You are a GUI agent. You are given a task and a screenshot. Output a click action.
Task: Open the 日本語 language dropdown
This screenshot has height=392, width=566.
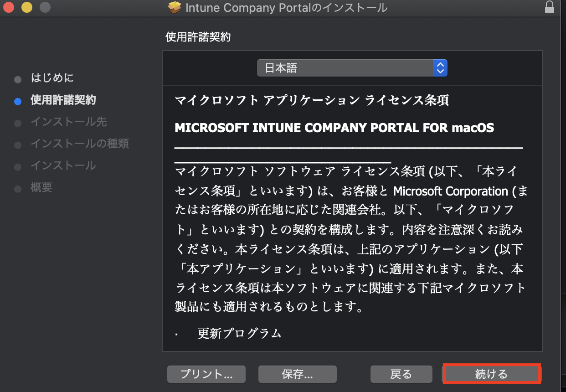(x=352, y=68)
